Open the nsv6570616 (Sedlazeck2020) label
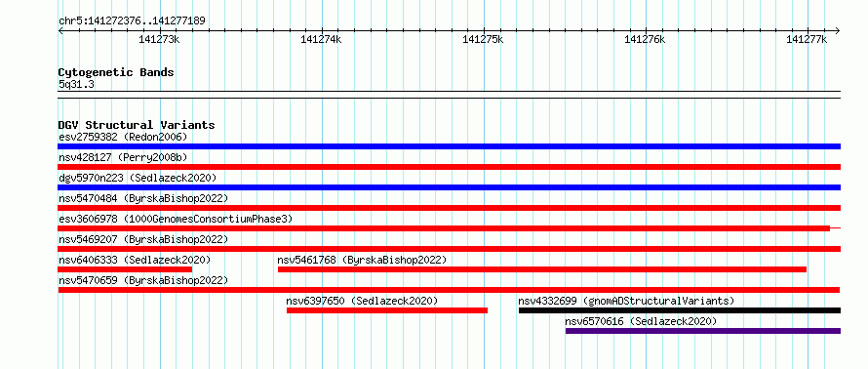Image resolution: width=868 pixels, height=369 pixels. (x=641, y=321)
